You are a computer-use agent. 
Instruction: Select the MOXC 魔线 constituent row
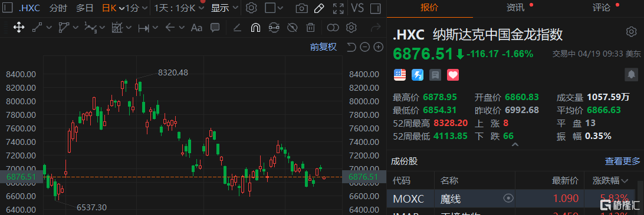point(512,199)
